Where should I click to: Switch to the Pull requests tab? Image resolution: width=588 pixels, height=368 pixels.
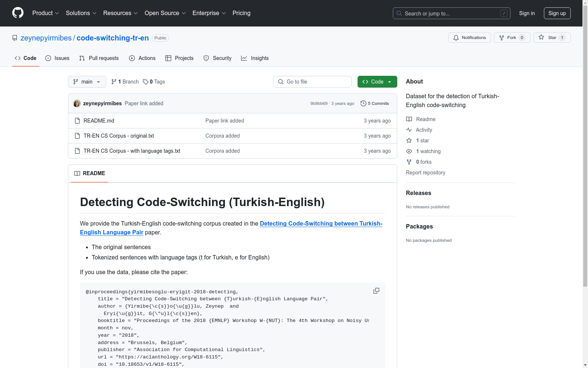(99, 58)
